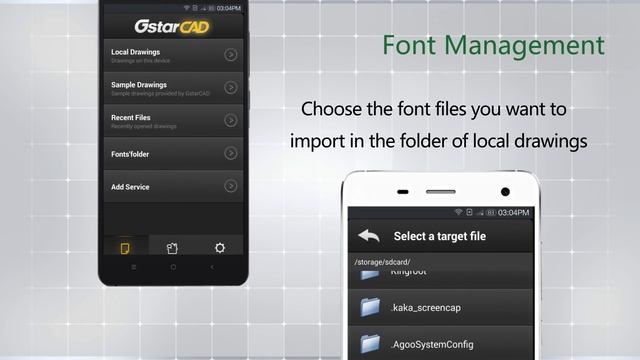Open Sample Drawings list
Viewport: 640px width, 360px height.
click(x=173, y=88)
